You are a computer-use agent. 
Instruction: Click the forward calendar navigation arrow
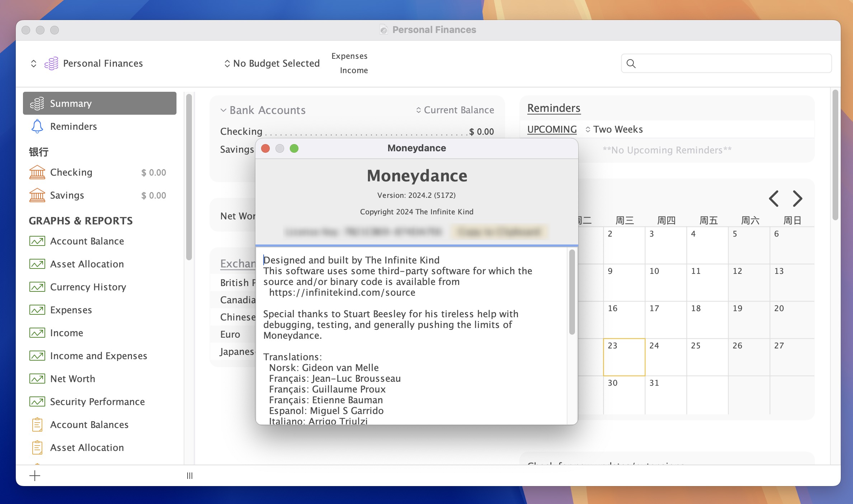point(798,198)
